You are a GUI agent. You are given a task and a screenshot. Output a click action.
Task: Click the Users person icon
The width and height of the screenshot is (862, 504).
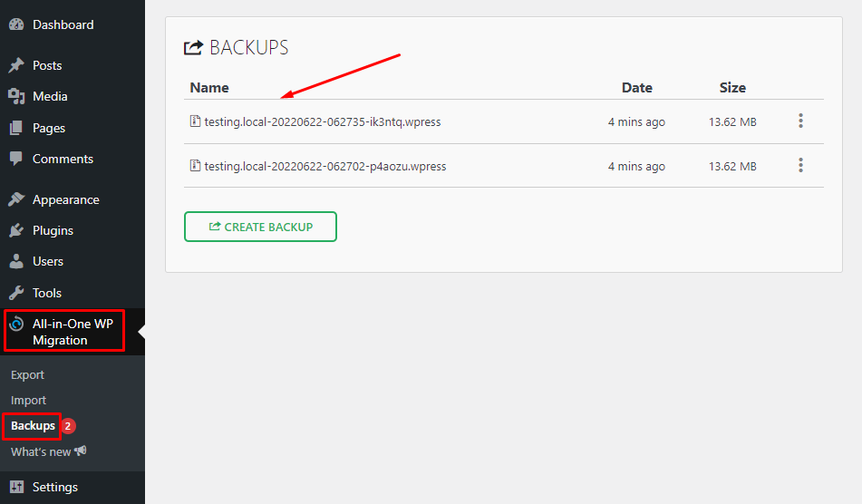(16, 261)
